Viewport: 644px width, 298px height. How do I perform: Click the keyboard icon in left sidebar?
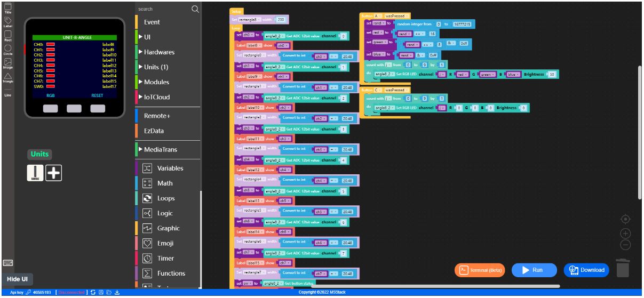point(8,262)
